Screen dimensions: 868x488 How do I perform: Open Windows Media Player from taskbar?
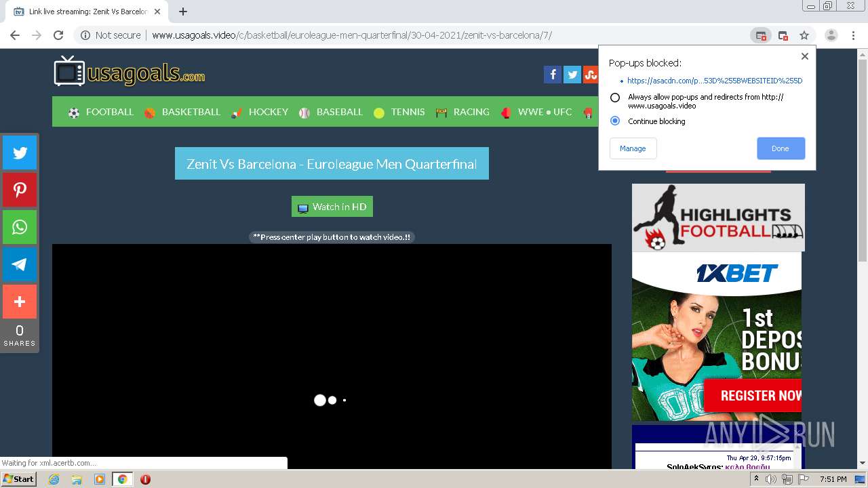point(100,479)
